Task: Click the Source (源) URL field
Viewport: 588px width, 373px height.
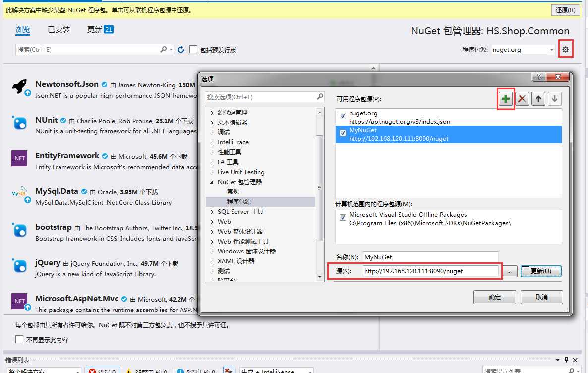Action: 430,271
